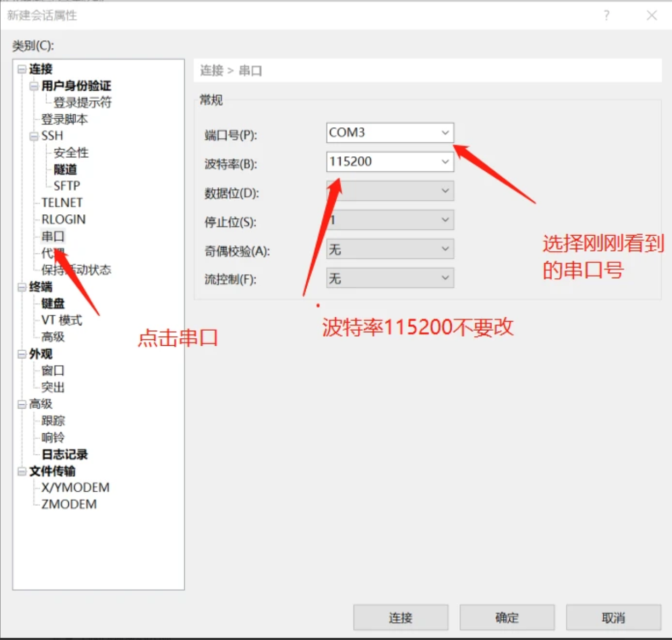Select 响铃 tree item

click(x=53, y=438)
